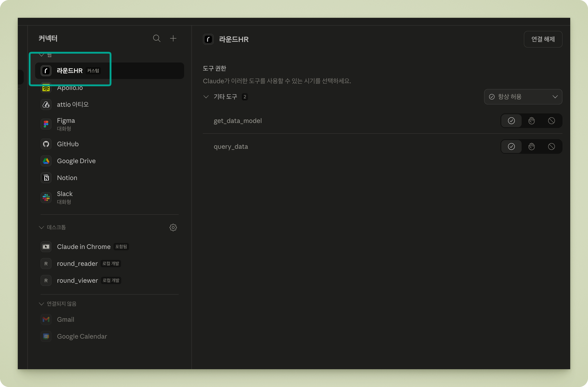Collapse the 데스크톱 section
The height and width of the screenshot is (387, 588).
click(41, 227)
